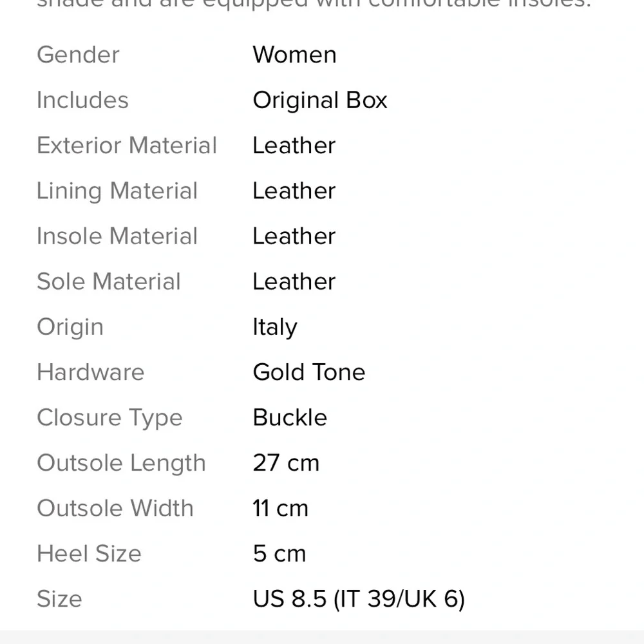The image size is (644, 644).
Task: Click the Outsole Length label
Action: (121, 463)
